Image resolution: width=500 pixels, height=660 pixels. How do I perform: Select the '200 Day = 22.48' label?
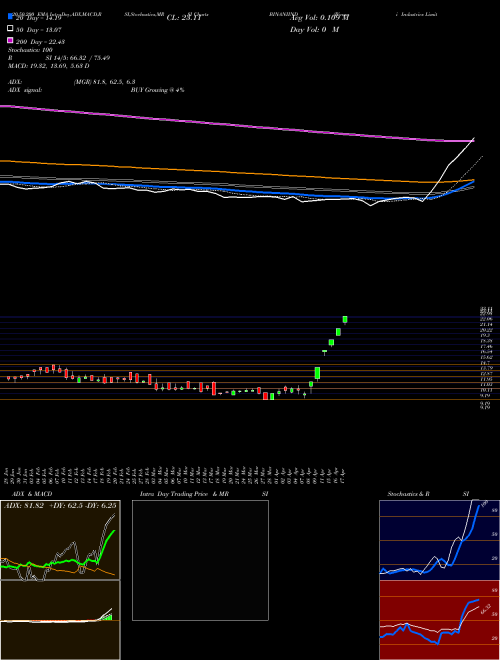(40, 41)
